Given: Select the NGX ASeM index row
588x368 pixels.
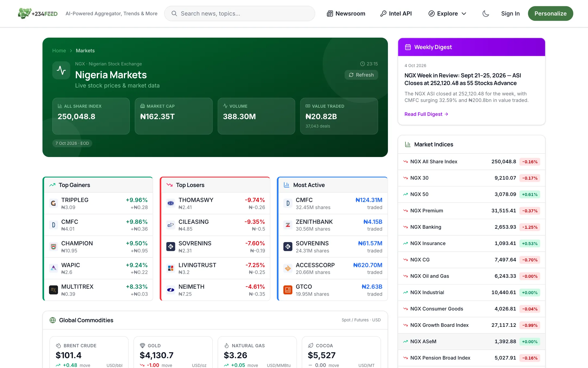Looking at the screenshot, I should point(471,342).
